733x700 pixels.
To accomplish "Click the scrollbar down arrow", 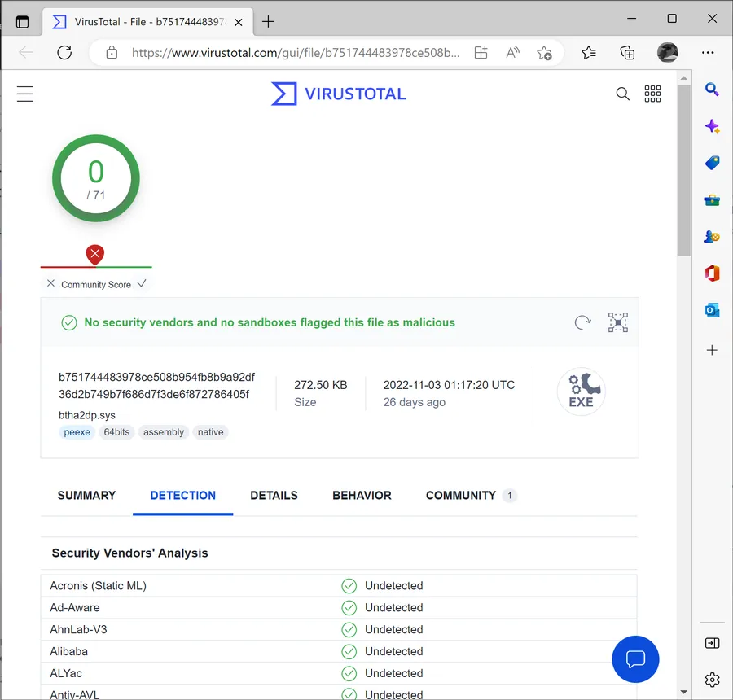I will [683, 692].
